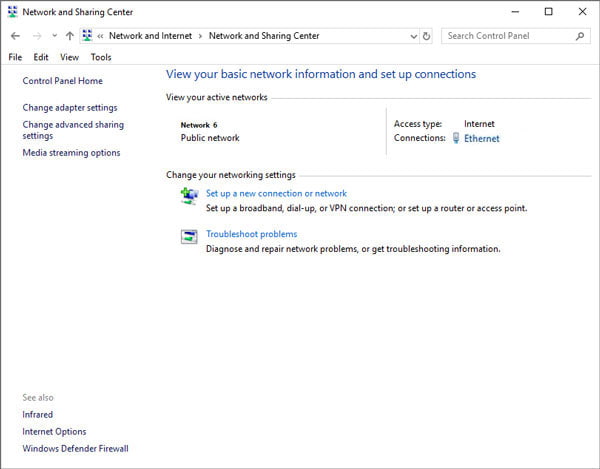This screenshot has height=469, width=600.
Task: Open the Tools menu
Action: pos(101,57)
